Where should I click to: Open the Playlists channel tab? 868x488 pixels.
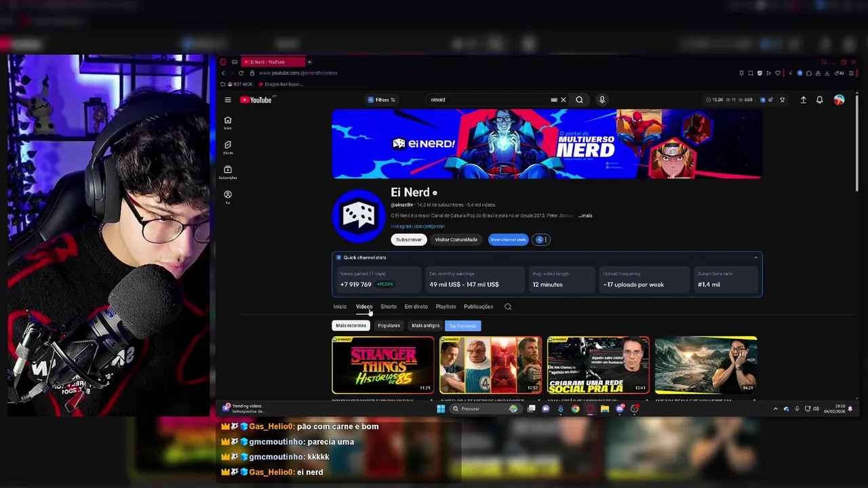(446, 306)
